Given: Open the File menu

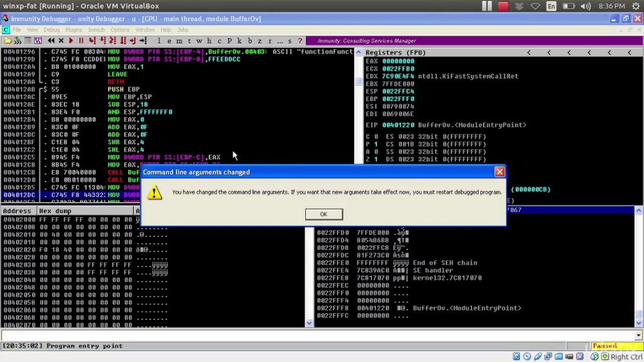Looking at the screenshot, I should [17, 30].
